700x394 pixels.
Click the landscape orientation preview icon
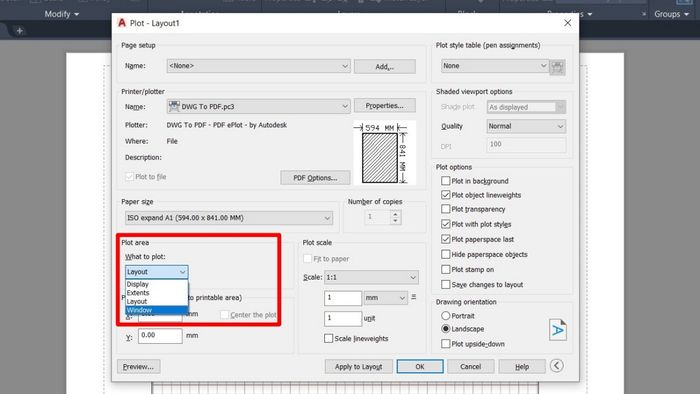point(558,330)
